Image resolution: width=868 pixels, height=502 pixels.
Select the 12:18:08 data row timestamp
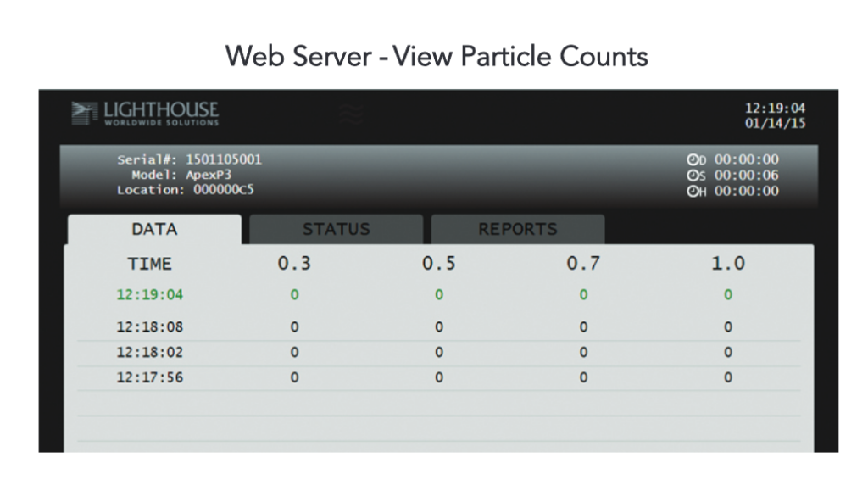click(150, 326)
